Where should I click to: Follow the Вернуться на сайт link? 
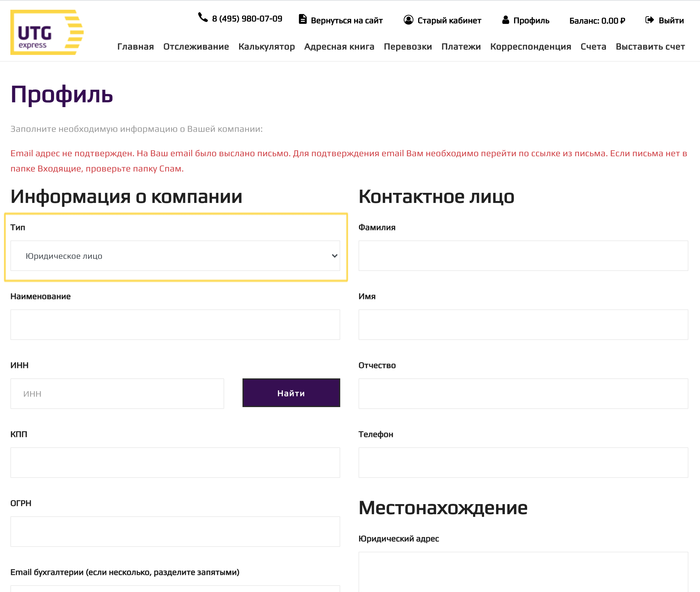point(347,20)
